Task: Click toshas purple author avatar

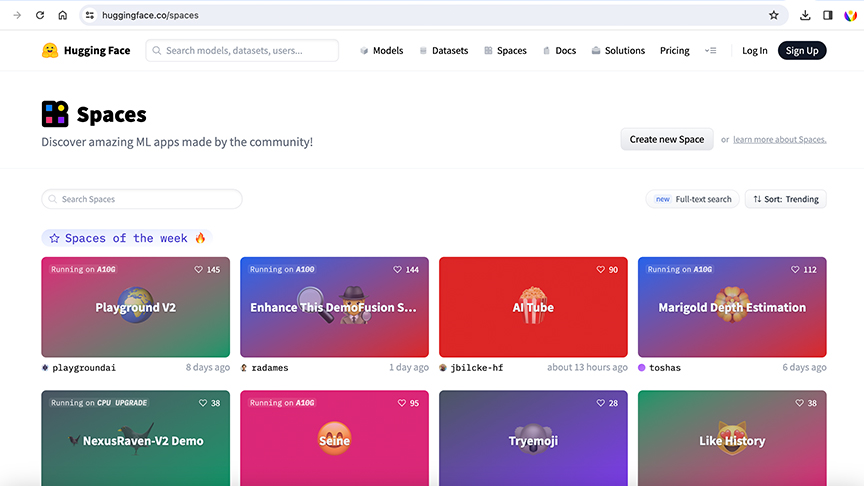Action: 642,368
